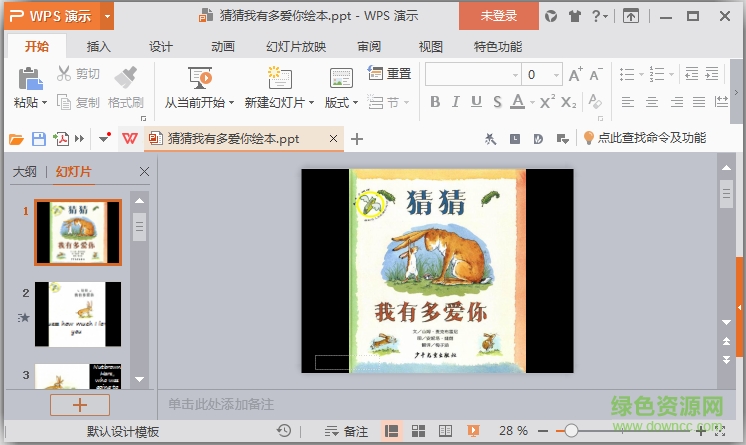Start slideshow from current slide icon

pos(200,78)
